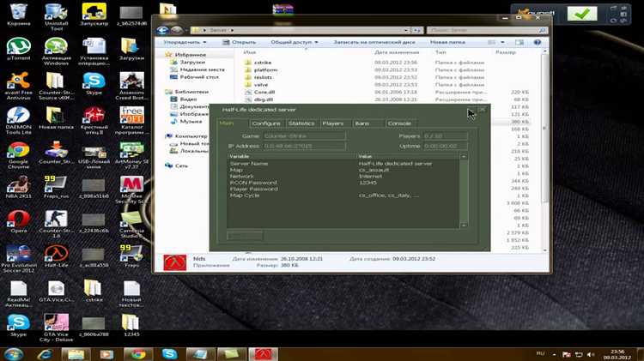The height and width of the screenshot is (361, 644).
Task: Select the Camtasia Studio desktop shortcut
Action: click(131, 224)
